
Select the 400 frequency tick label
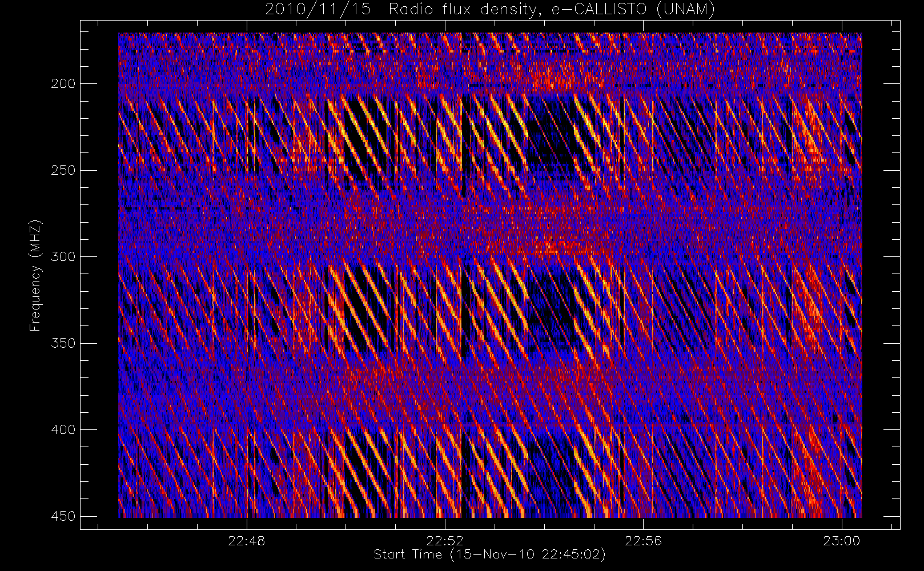click(63, 430)
